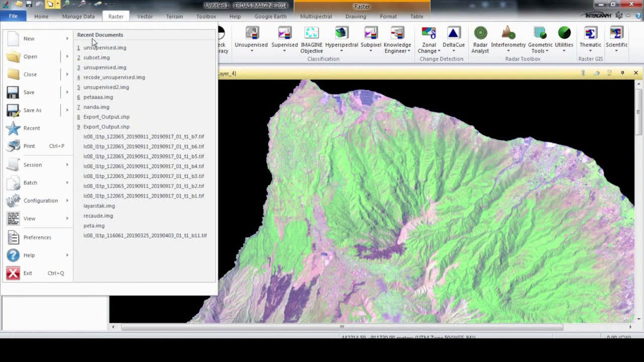Expand the Save As submenu arrow
644x362 pixels.
67,110
